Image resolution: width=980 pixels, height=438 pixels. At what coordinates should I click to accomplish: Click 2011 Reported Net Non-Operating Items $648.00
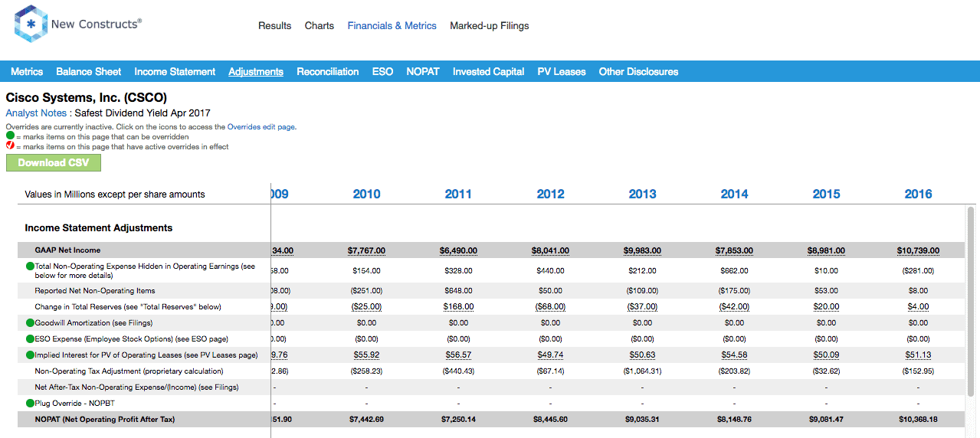pyautogui.click(x=458, y=290)
